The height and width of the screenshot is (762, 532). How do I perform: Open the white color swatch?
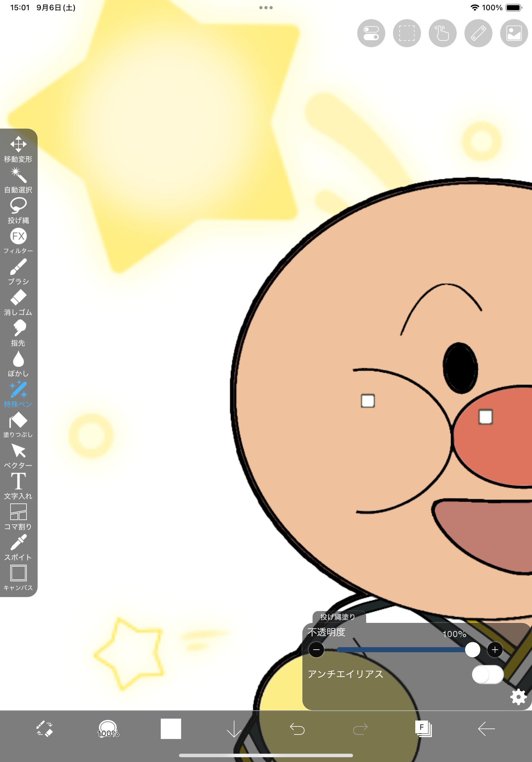click(171, 729)
